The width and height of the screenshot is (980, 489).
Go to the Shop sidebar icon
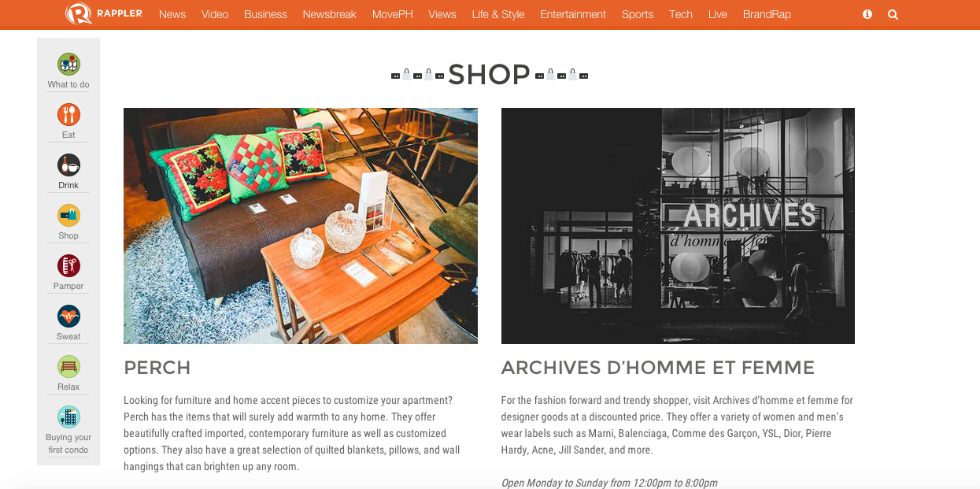[68, 216]
